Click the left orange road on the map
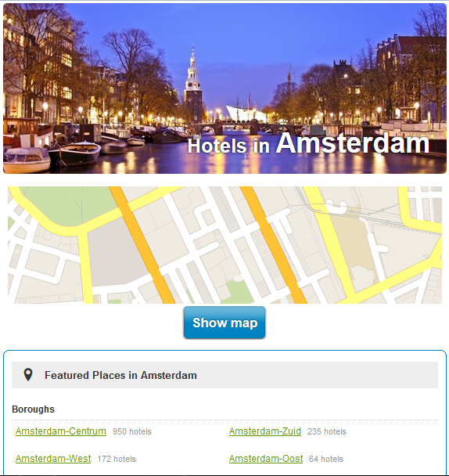This screenshot has height=476, width=449. (142, 245)
